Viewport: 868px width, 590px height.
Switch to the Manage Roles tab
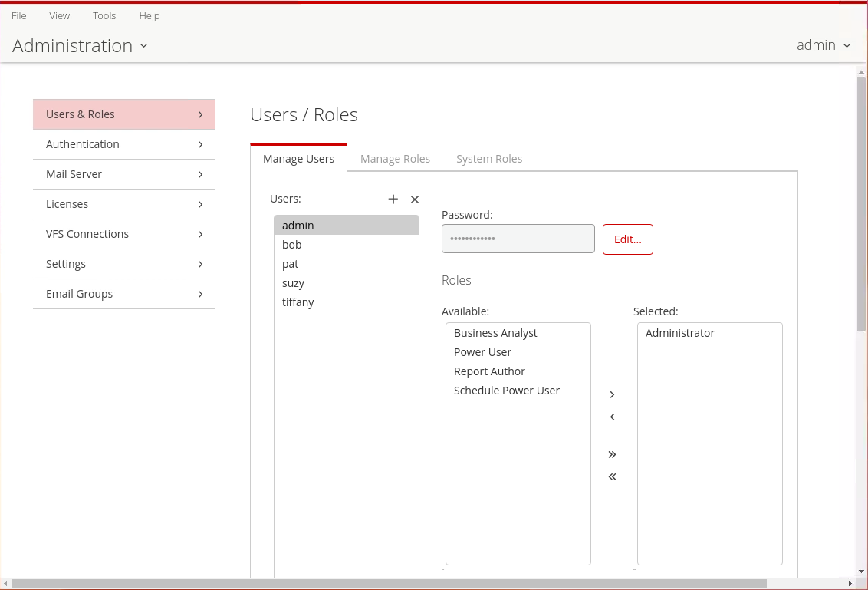395,159
